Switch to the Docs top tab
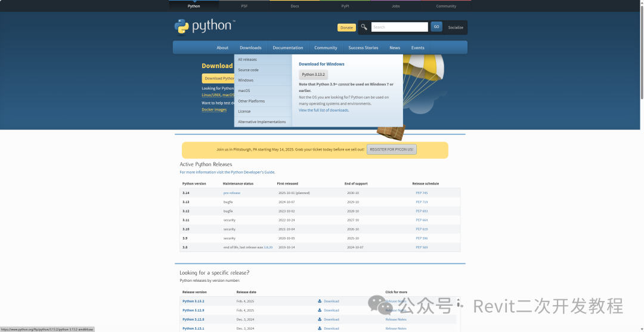Screen dimensions: 644x332 (x=295, y=6)
